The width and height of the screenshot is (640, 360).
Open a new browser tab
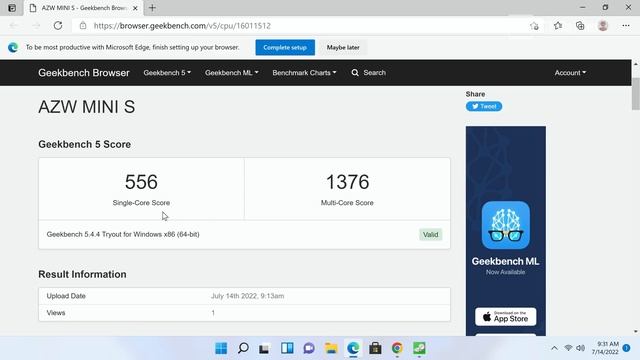[152, 8]
